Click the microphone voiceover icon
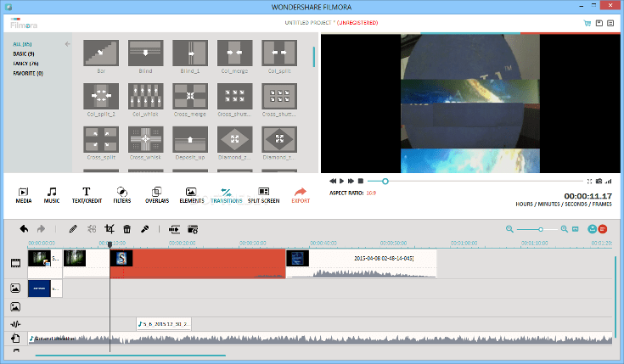Screen dimensions: 624x364 point(145,229)
